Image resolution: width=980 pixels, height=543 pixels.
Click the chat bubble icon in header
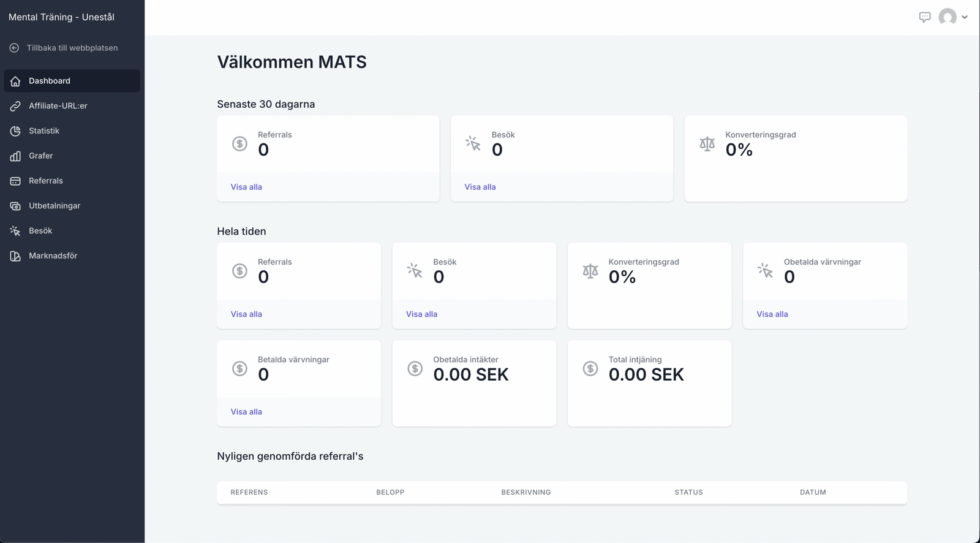point(924,17)
